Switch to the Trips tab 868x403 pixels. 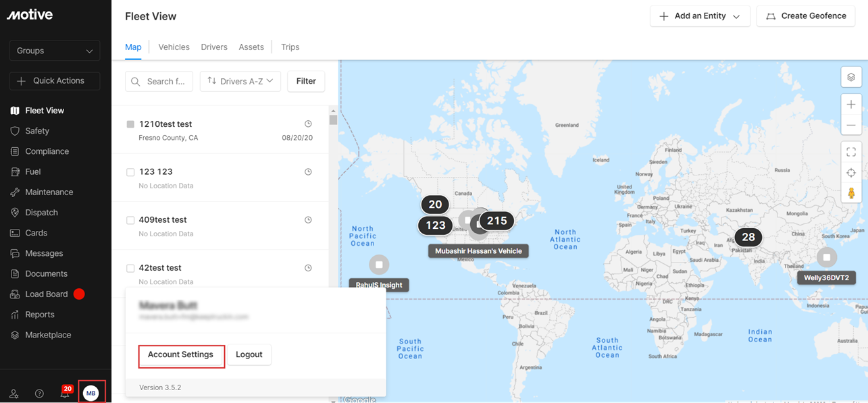click(x=290, y=47)
